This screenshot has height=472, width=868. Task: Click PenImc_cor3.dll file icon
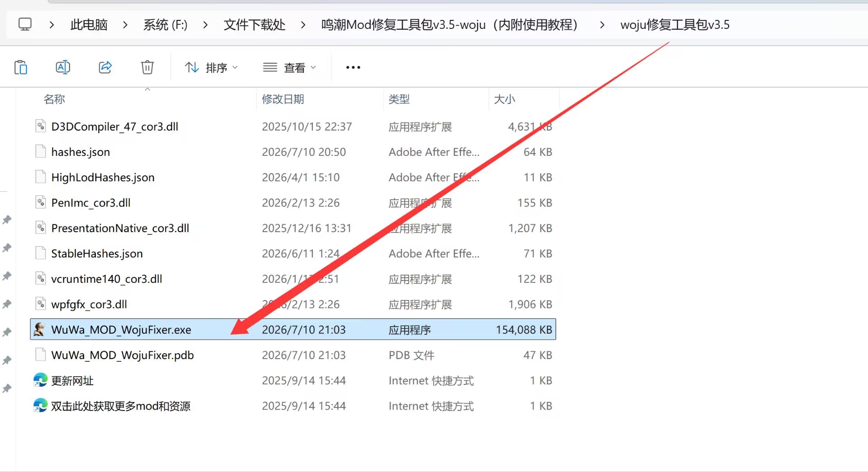[41, 202]
